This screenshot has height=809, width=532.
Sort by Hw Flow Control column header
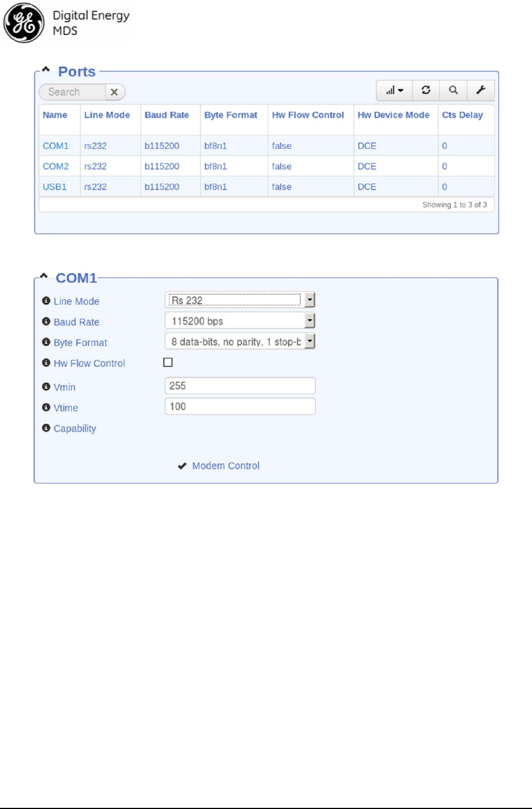click(x=308, y=115)
